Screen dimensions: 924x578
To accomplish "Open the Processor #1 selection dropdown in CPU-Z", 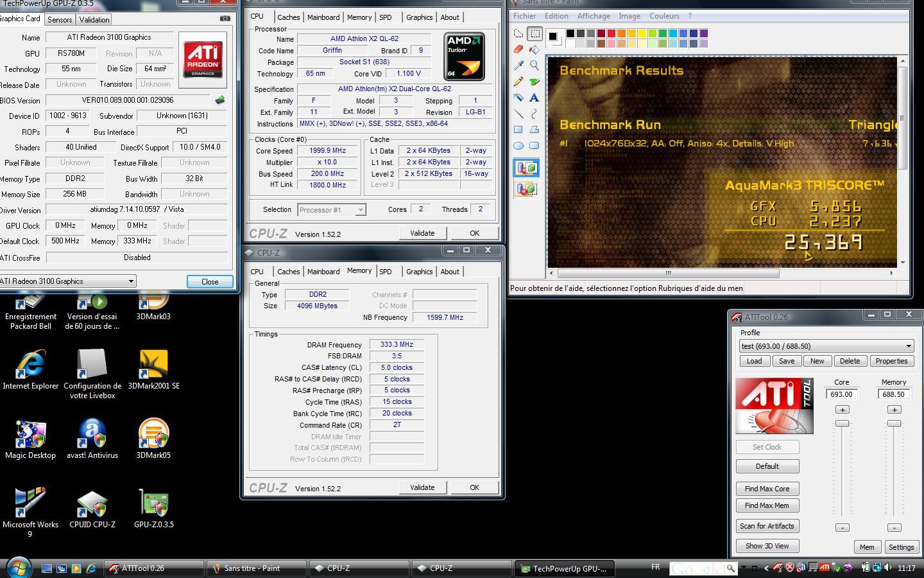I will click(x=360, y=210).
